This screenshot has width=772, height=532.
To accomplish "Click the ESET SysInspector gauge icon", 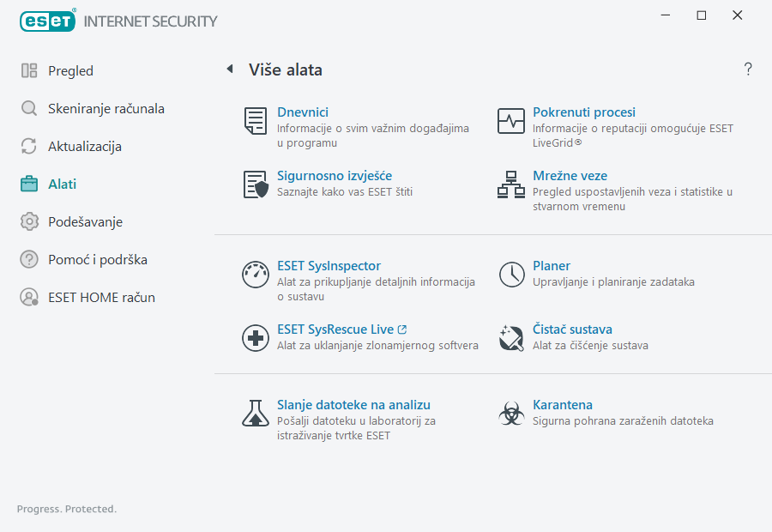I will [255, 275].
